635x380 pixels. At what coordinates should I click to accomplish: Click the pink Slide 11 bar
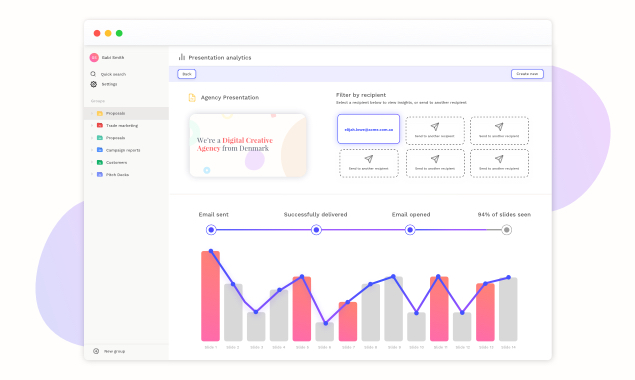pyautogui.click(x=439, y=309)
